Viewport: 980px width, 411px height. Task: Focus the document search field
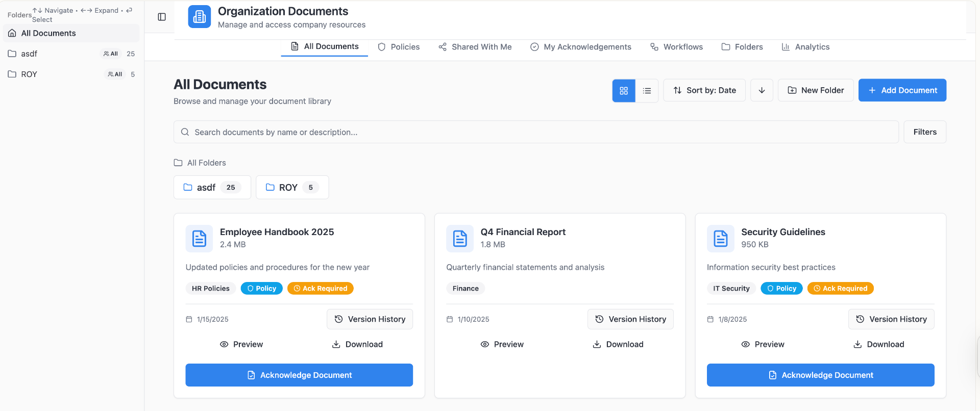point(536,132)
